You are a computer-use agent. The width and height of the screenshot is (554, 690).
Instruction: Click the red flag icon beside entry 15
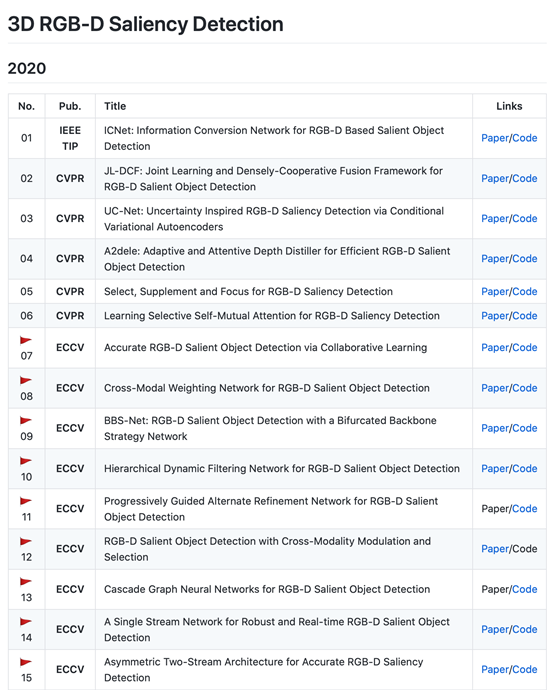click(x=26, y=662)
